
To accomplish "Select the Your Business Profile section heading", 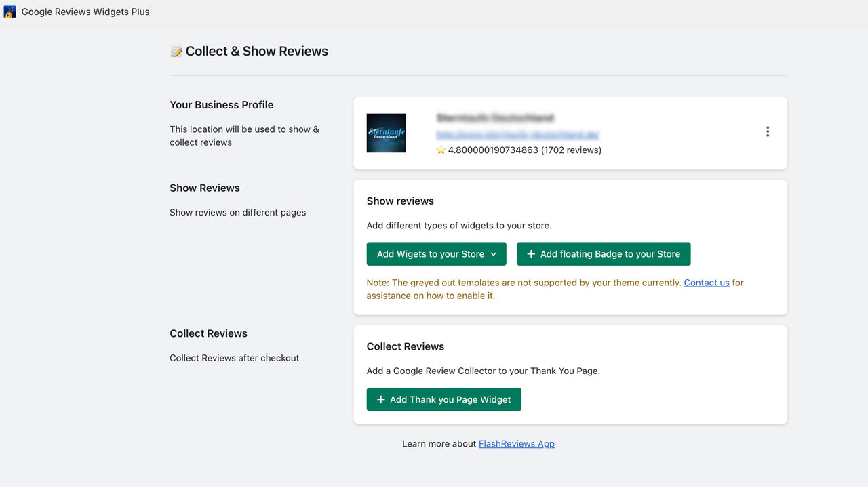I will coord(221,105).
